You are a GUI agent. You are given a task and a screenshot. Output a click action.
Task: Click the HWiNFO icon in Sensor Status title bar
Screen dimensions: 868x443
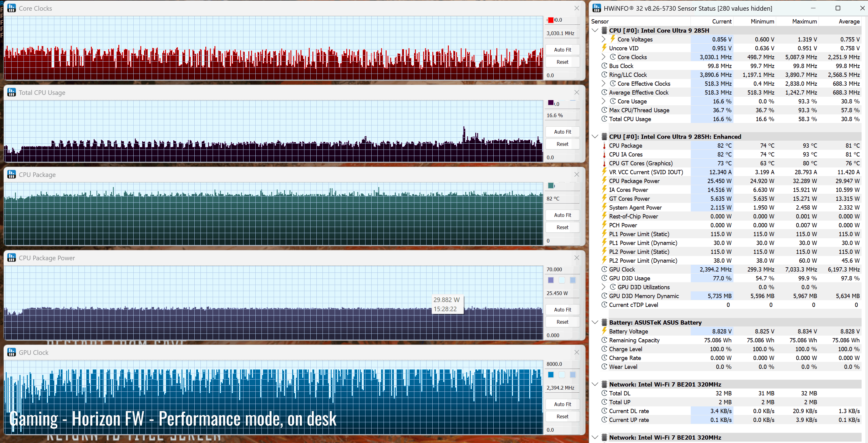click(596, 8)
